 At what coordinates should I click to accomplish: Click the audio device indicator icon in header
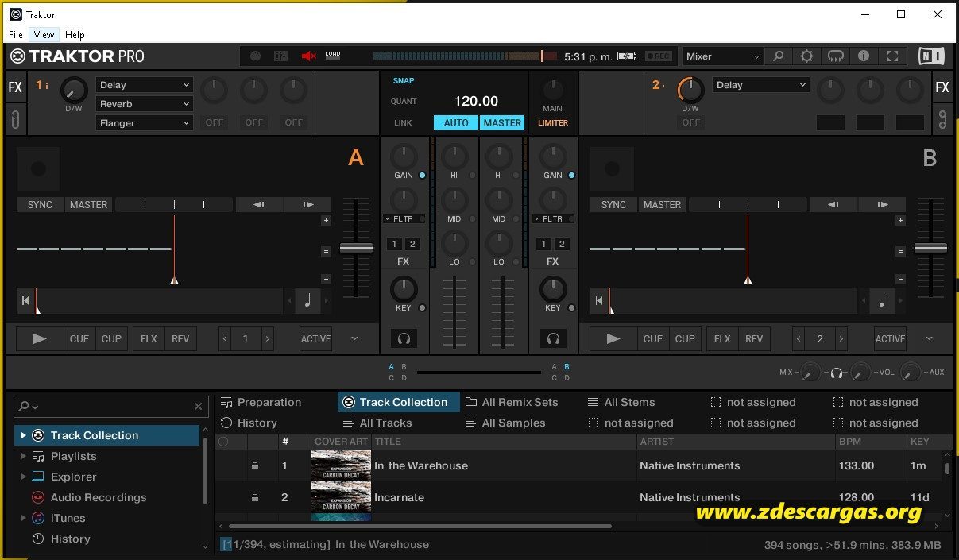(x=280, y=56)
